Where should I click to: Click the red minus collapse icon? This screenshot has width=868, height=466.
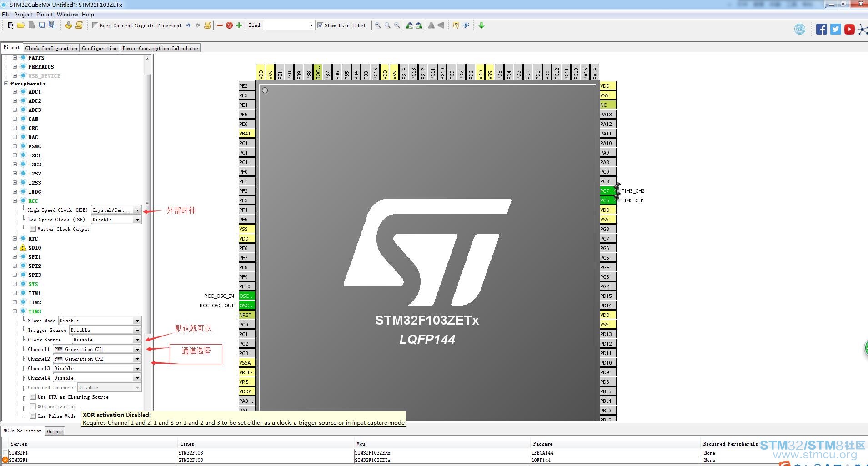220,25
